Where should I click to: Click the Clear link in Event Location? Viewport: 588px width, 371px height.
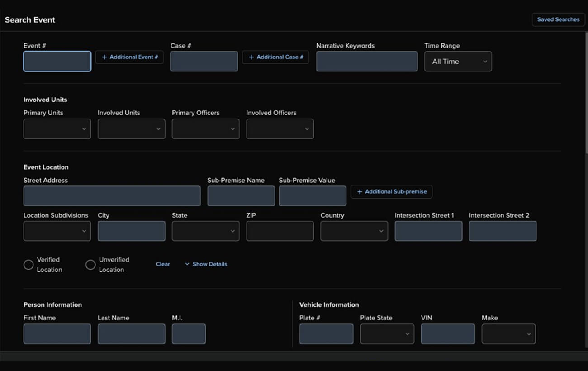(163, 264)
